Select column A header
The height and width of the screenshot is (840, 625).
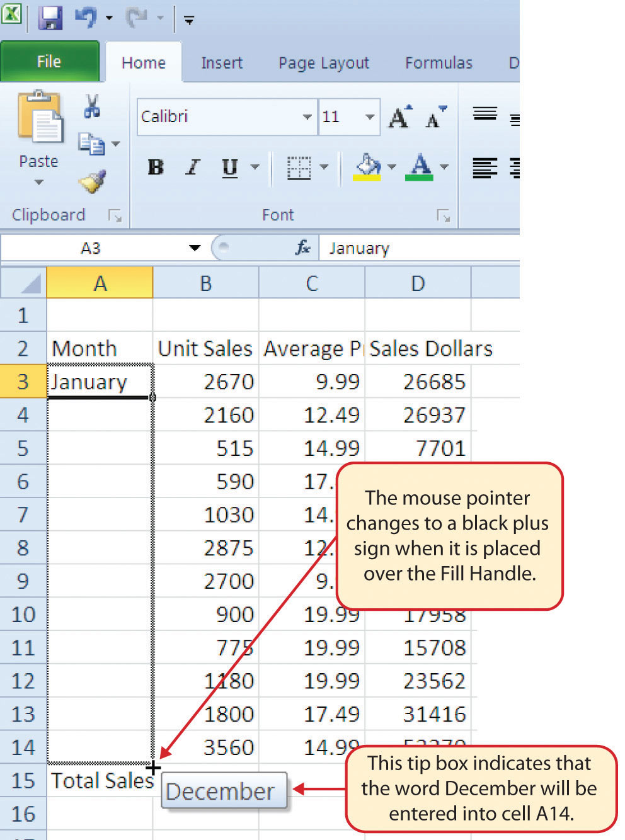tap(100, 283)
